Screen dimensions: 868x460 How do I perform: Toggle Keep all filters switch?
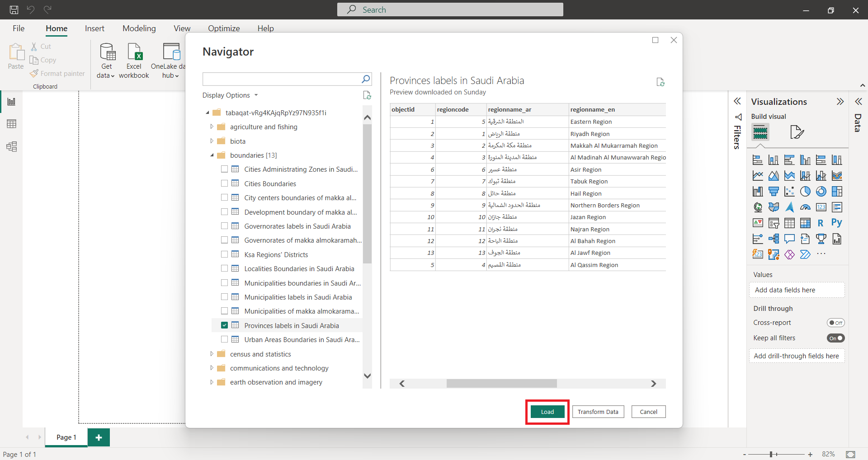835,338
